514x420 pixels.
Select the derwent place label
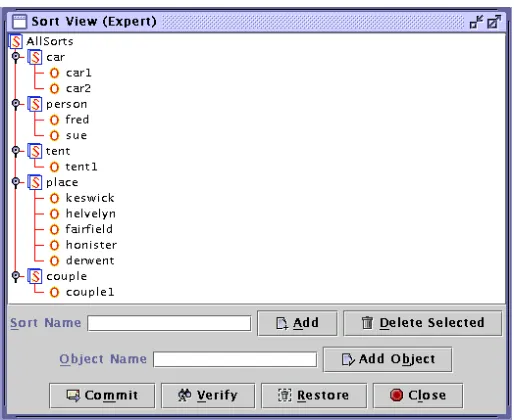point(90,261)
